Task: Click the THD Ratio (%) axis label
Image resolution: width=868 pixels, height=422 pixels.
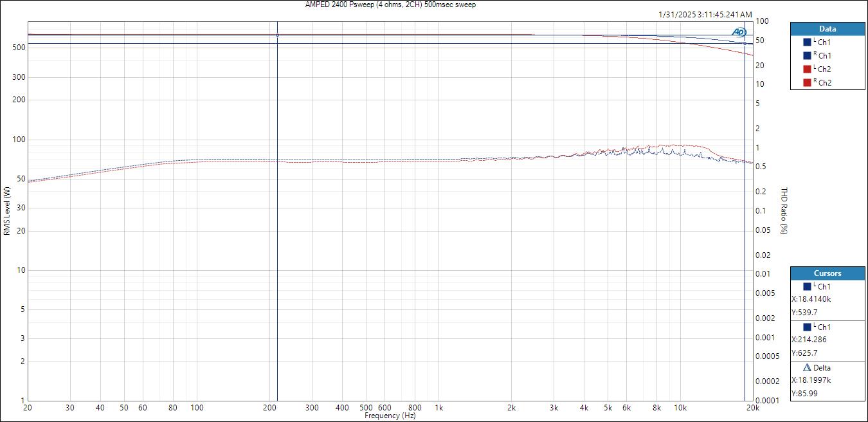Action: pos(784,211)
